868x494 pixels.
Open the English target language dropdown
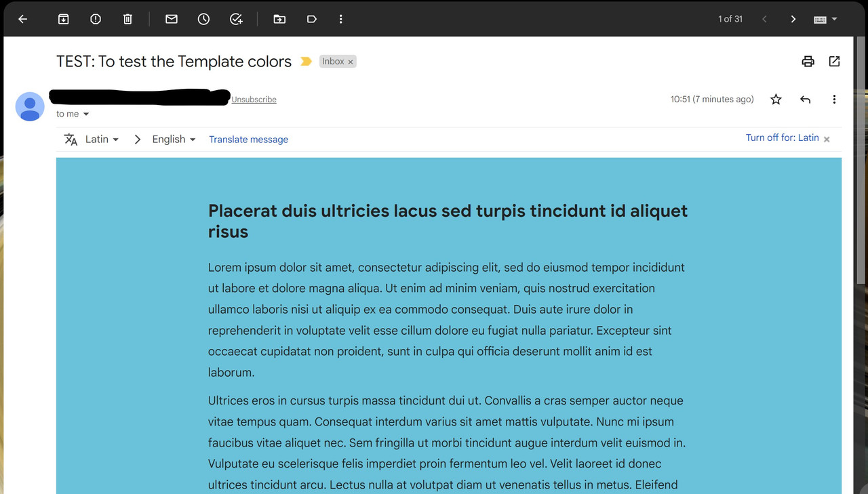[174, 139]
